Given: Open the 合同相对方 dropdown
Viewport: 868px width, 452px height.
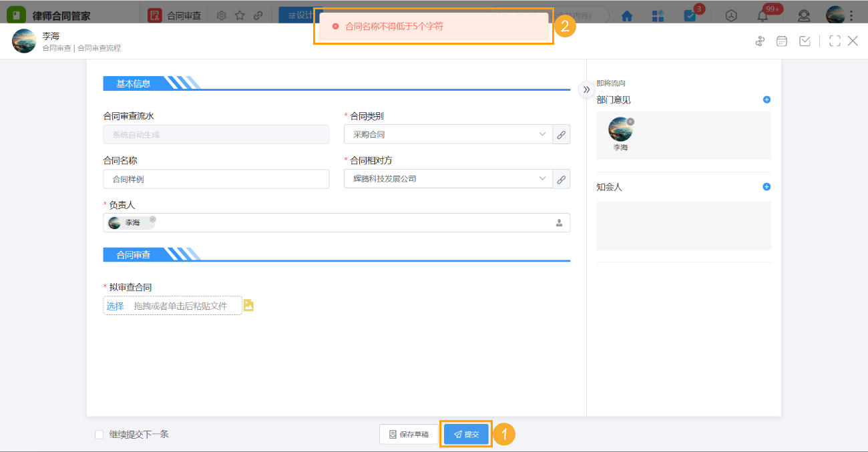Looking at the screenshot, I should point(448,179).
